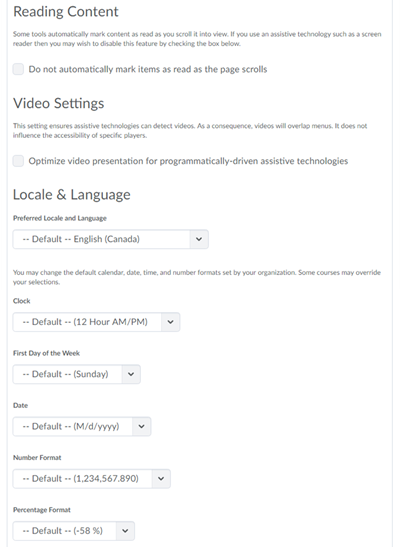Tick the Optimize video presentation checkbox
The image size is (400, 547).
pos(18,161)
